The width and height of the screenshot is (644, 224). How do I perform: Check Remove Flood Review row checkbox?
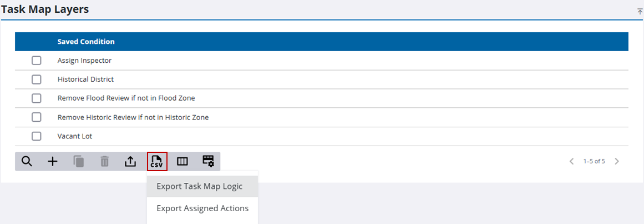click(x=37, y=98)
